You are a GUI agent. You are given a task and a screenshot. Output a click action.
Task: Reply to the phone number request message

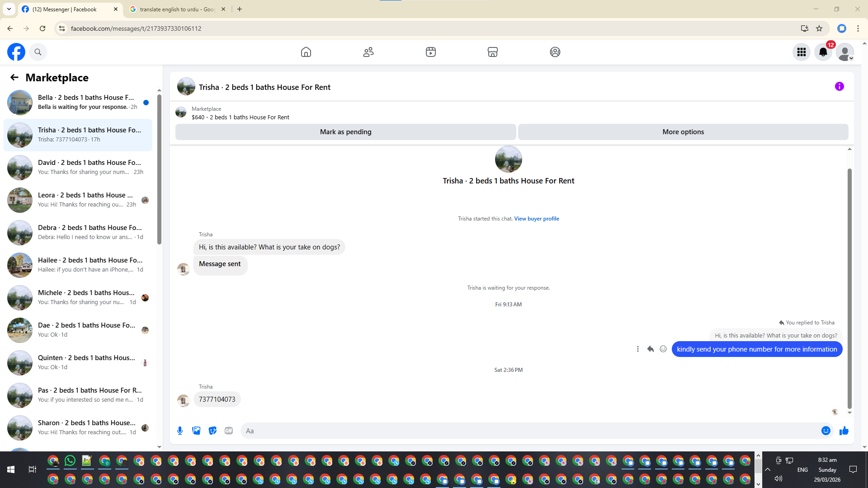[x=651, y=349]
